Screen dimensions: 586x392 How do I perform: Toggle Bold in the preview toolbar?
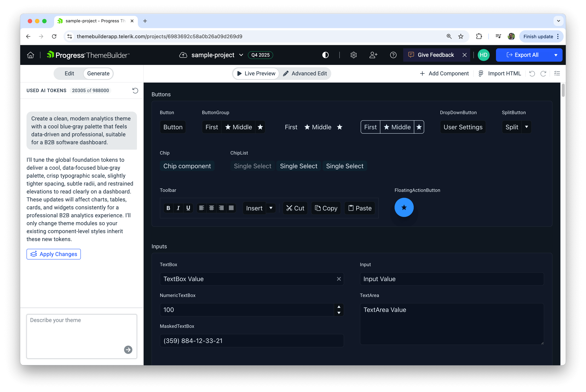(x=168, y=208)
